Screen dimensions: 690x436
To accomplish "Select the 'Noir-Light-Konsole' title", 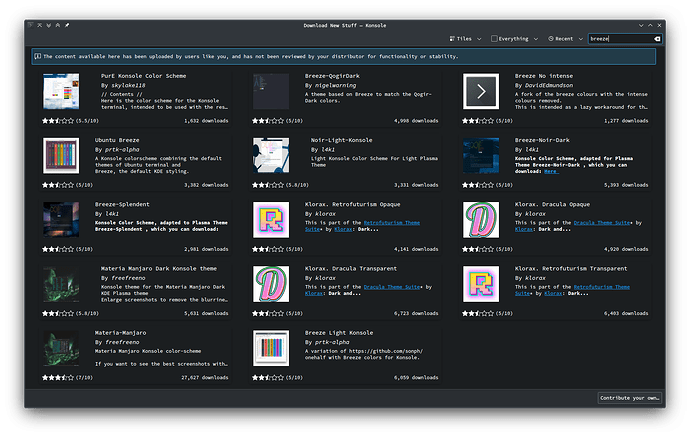I will (x=341, y=140).
